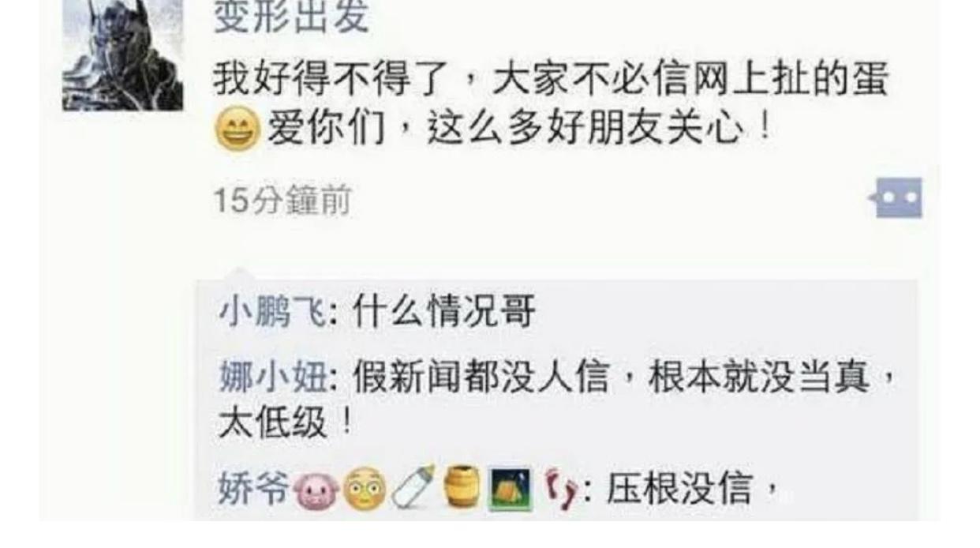Open the comment/like bubble button
Screen dimensions: 980x548
click(897, 197)
